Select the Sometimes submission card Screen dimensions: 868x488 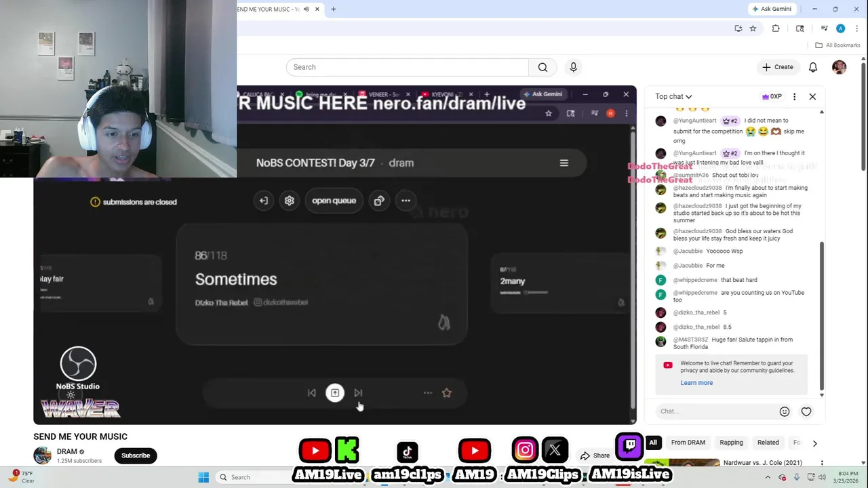[321, 285]
